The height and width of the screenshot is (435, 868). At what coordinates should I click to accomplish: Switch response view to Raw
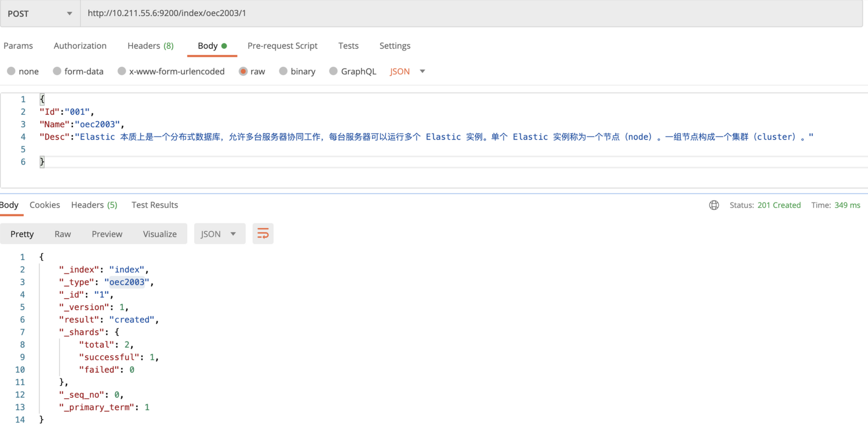pyautogui.click(x=63, y=234)
